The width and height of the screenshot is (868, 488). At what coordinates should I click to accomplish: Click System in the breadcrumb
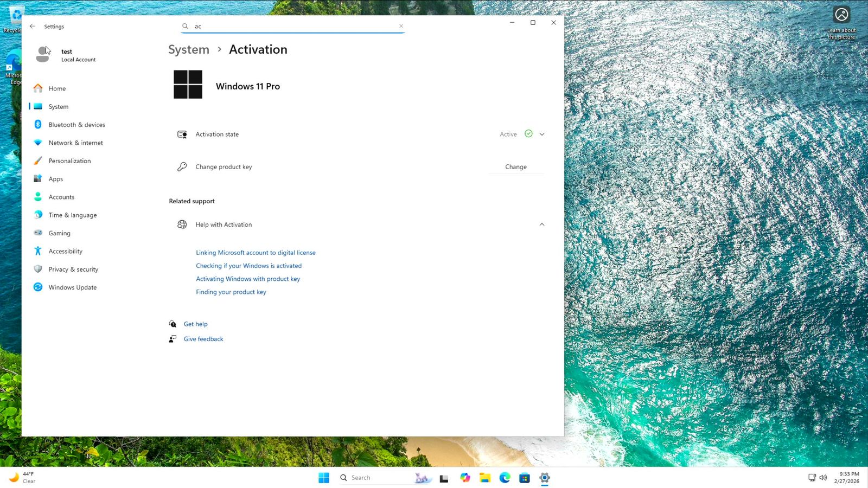tap(188, 49)
